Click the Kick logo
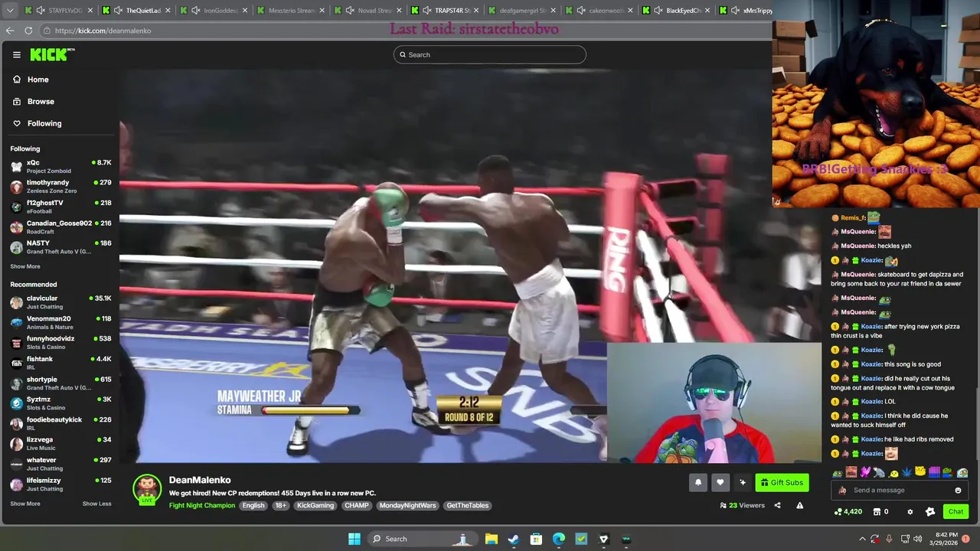Screen dimensions: 980x551 tap(52, 54)
